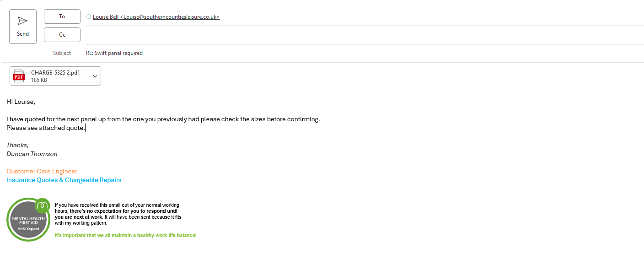The width and height of the screenshot is (644, 264).
Task: Click the subject field reading RE: Swift panel required
Action: tap(114, 53)
